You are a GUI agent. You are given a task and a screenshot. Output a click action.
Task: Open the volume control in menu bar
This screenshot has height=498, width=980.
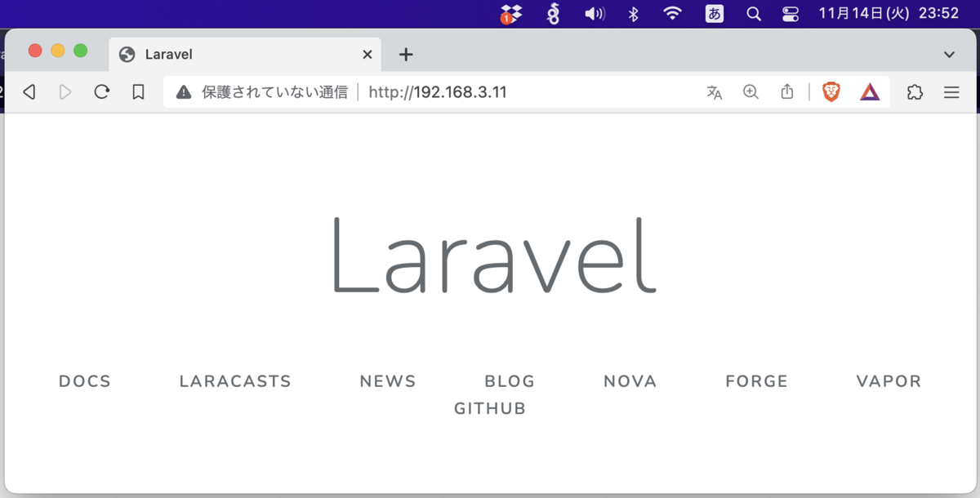(x=595, y=13)
